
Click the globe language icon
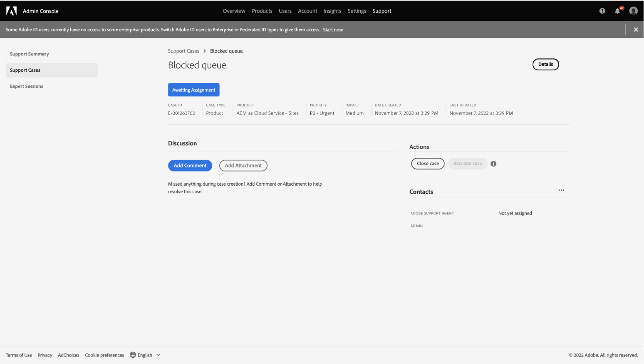133,355
